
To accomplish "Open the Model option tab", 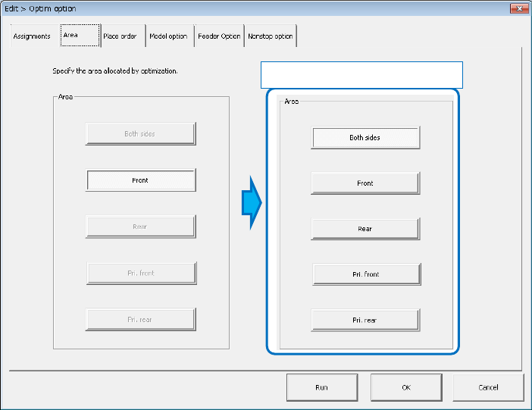I will [x=170, y=36].
